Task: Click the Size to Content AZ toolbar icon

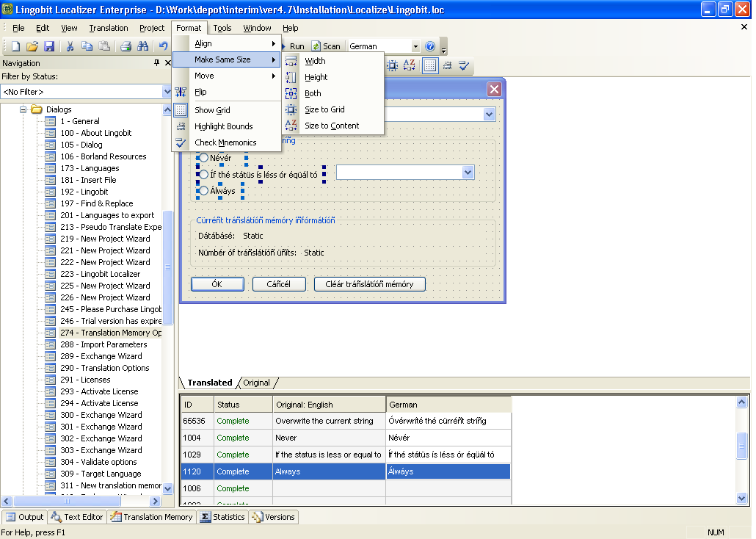Action: pyautogui.click(x=409, y=65)
